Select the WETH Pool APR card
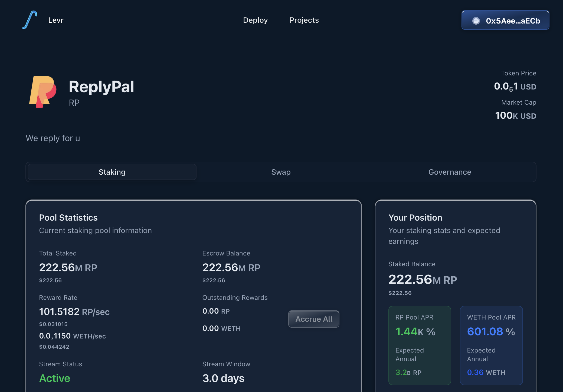The width and height of the screenshot is (563, 392). [491, 345]
